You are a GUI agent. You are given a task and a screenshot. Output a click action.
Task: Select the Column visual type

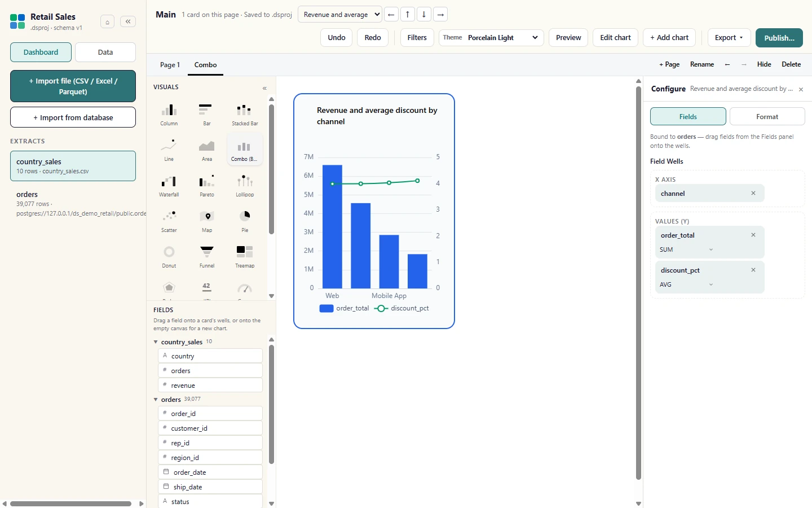(x=169, y=114)
